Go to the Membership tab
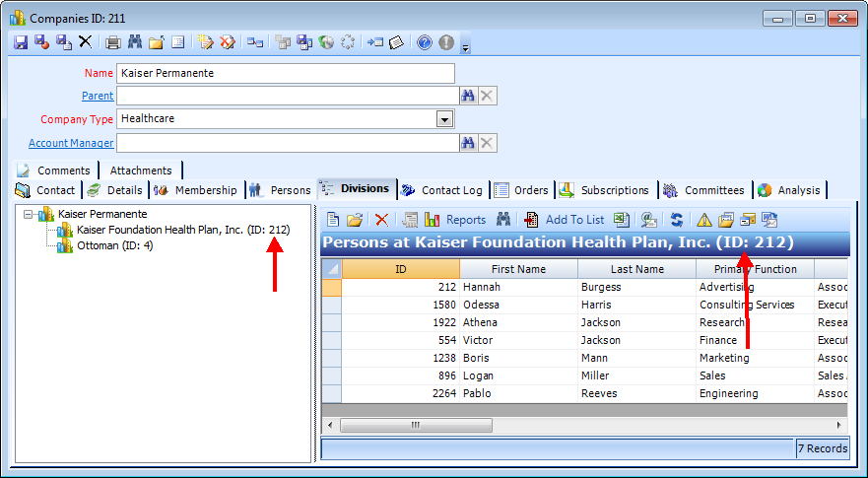The image size is (868, 478). [198, 190]
